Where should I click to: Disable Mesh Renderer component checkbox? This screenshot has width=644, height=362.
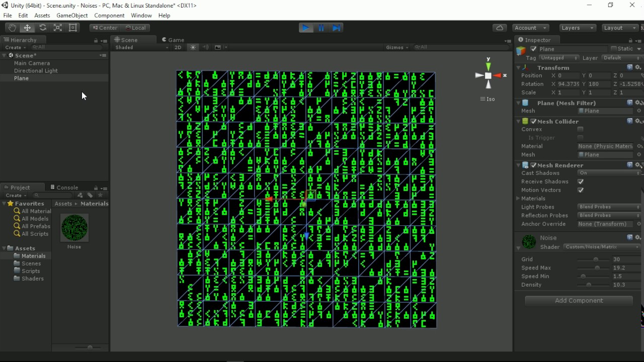point(533,165)
